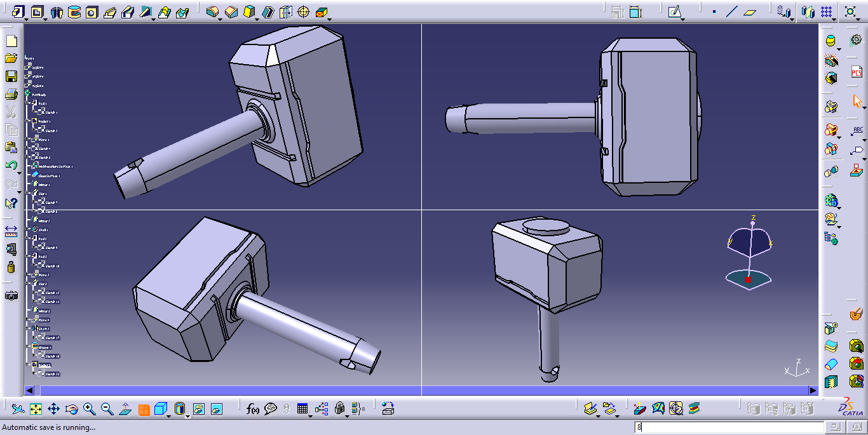Select the Rectangular Pattern tool

826,11
